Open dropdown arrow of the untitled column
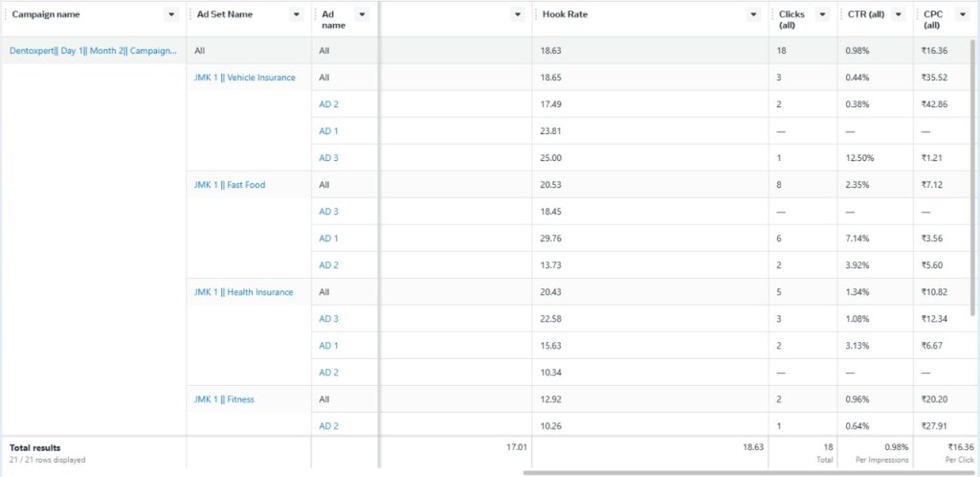Screen dimensions: 980x477 (517, 14)
